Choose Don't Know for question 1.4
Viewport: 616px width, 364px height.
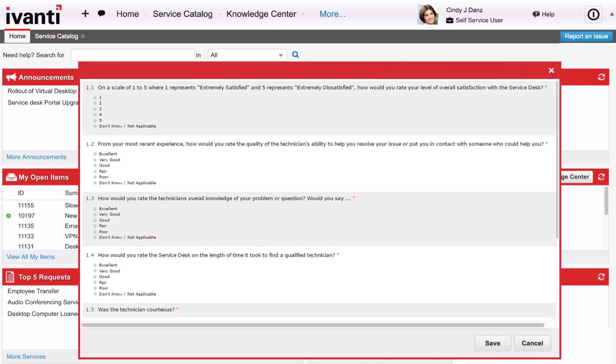(95, 294)
